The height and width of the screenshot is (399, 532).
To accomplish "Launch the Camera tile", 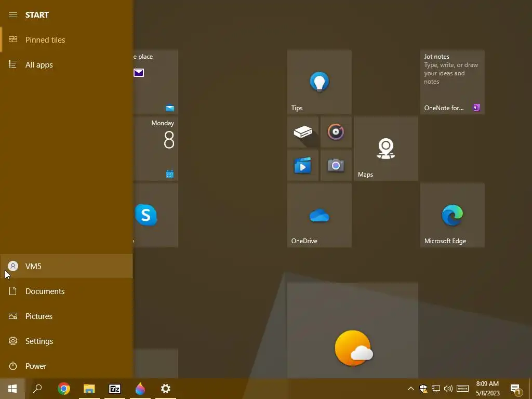I will point(336,165).
